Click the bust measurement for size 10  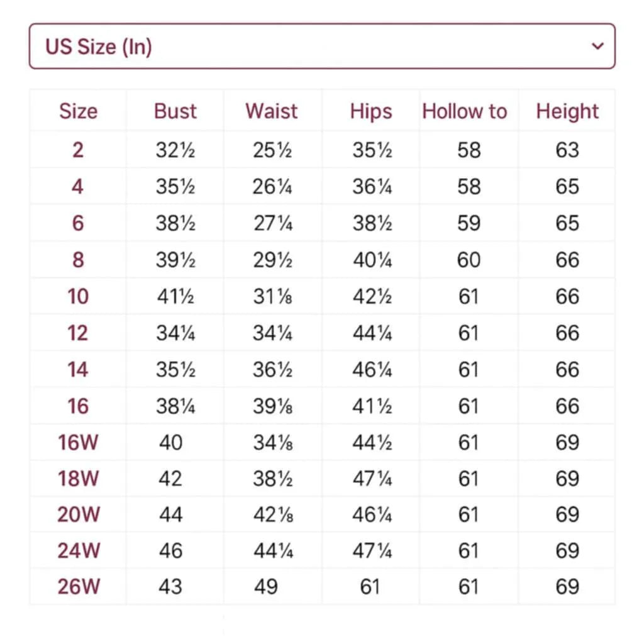[x=175, y=296]
